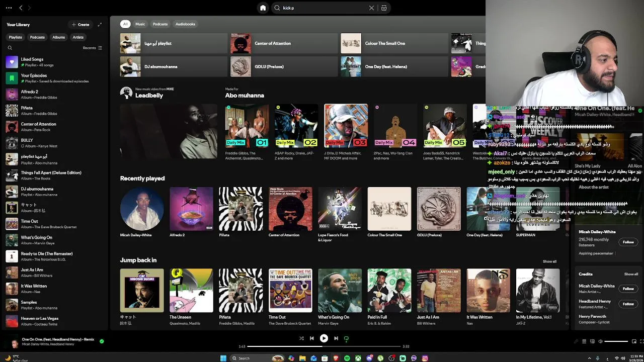Follow Micah Dailey-White in About the artist
This screenshot has height=362, width=644.
coord(628,242)
